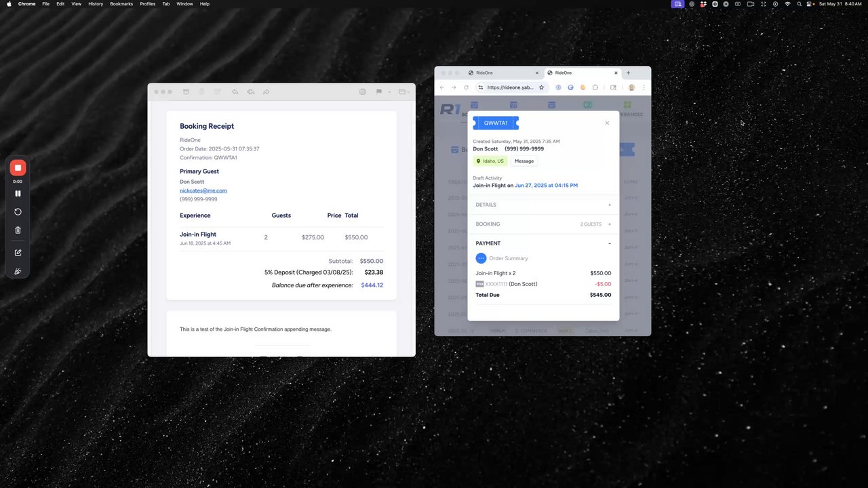Close the first RideOne tab
This screenshot has height=488, width=868.
pos(537,73)
